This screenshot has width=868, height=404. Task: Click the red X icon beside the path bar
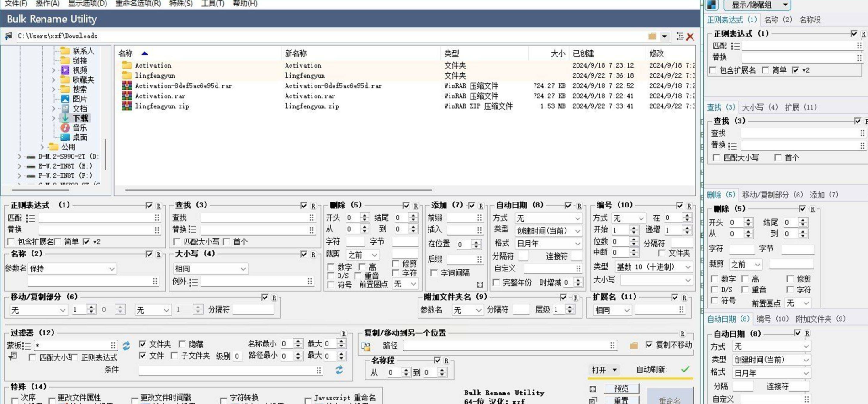[690, 37]
